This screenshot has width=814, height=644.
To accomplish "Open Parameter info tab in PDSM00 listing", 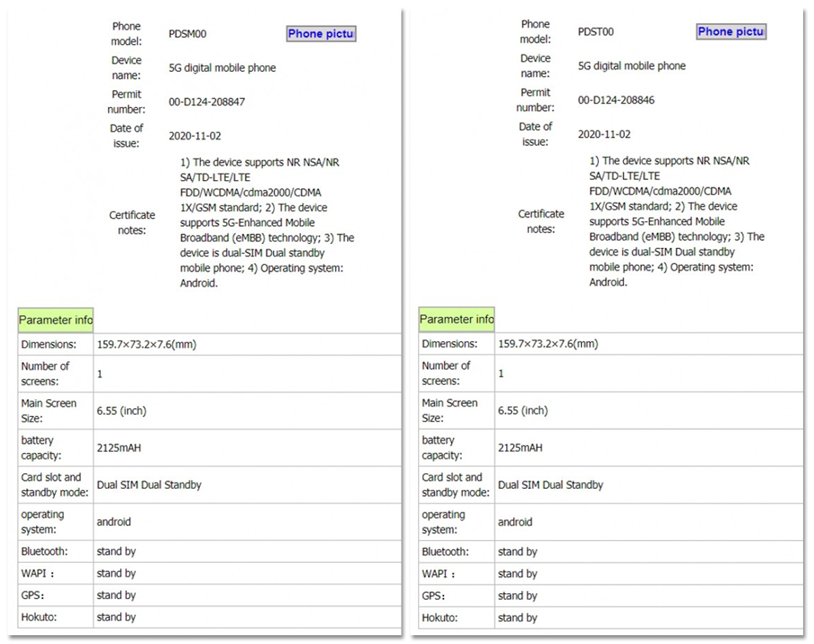I will point(56,320).
